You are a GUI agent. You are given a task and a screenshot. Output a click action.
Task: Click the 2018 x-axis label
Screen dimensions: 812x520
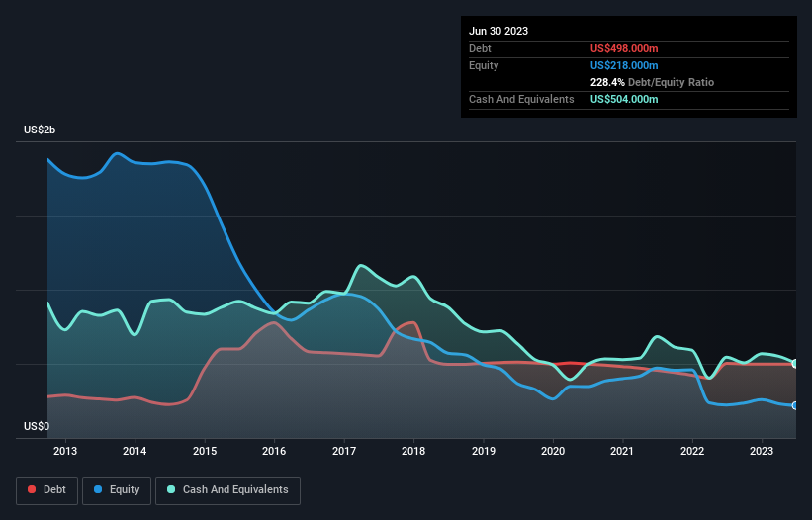(413, 451)
